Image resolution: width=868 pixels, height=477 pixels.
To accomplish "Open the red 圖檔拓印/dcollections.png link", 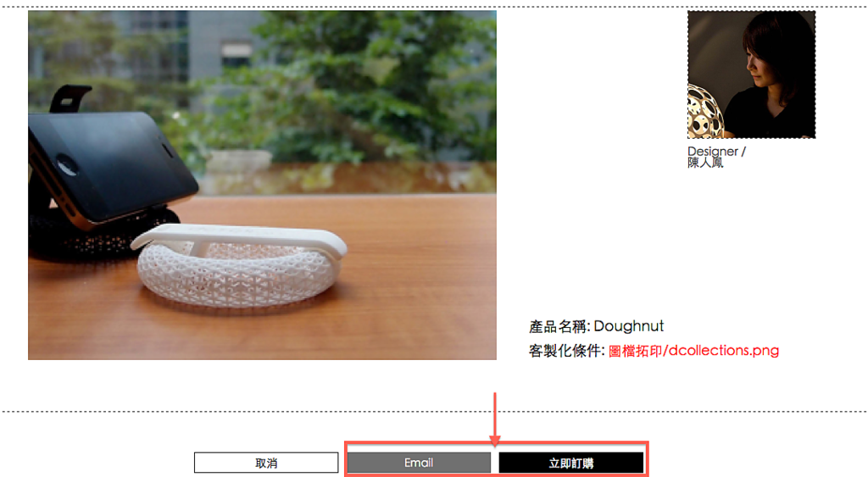I will click(693, 350).
